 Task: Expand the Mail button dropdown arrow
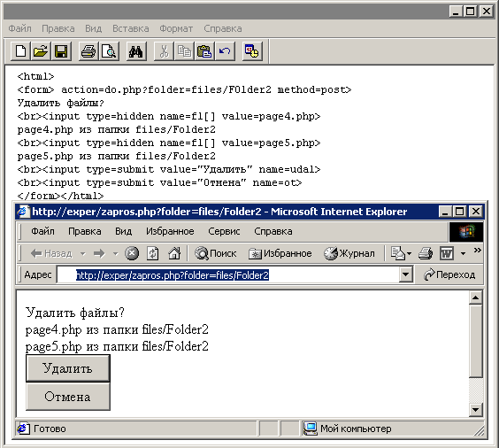pyautogui.click(x=410, y=254)
